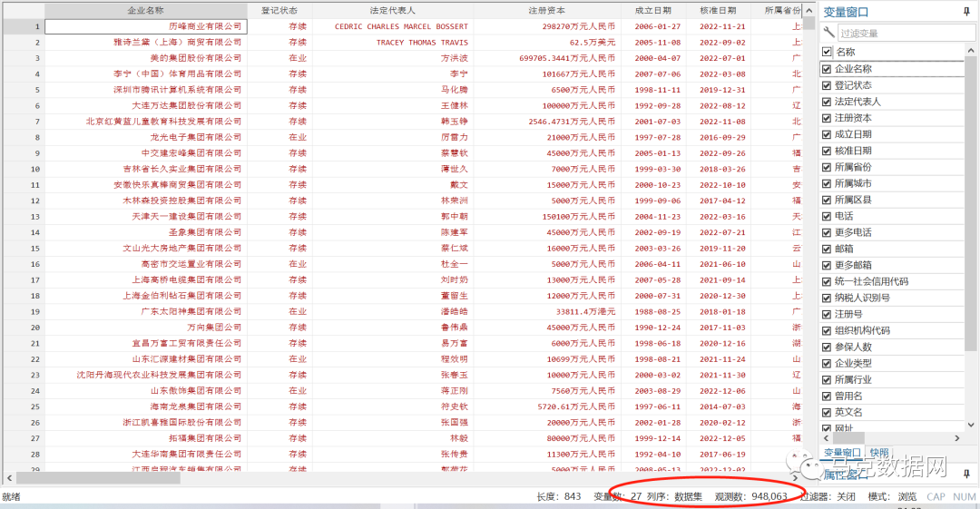Click the variable list scrollbar down arrow
Image resolution: width=980 pixels, height=509 pixels.
970,426
